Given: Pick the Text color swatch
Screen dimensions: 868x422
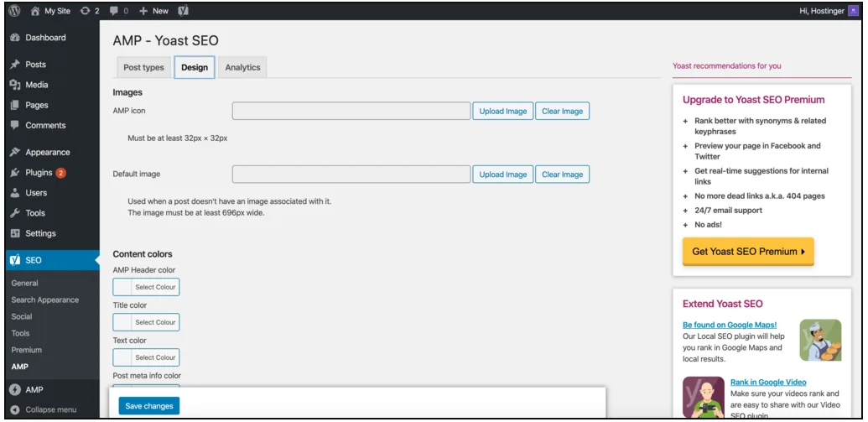Looking at the screenshot, I should (x=122, y=357).
